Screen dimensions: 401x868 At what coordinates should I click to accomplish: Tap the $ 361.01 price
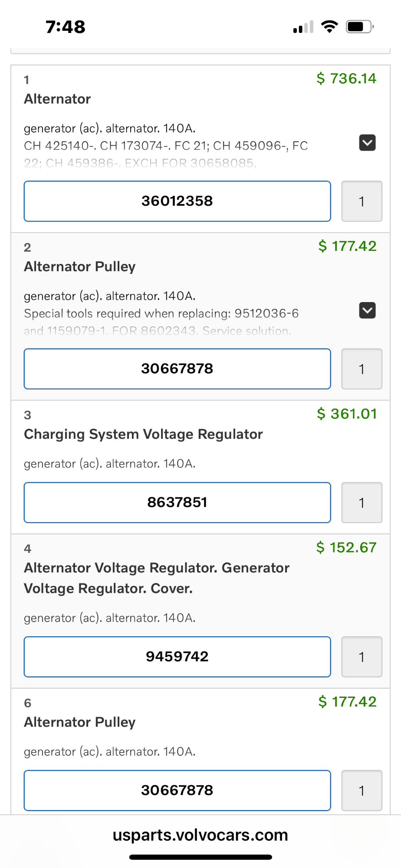(347, 414)
